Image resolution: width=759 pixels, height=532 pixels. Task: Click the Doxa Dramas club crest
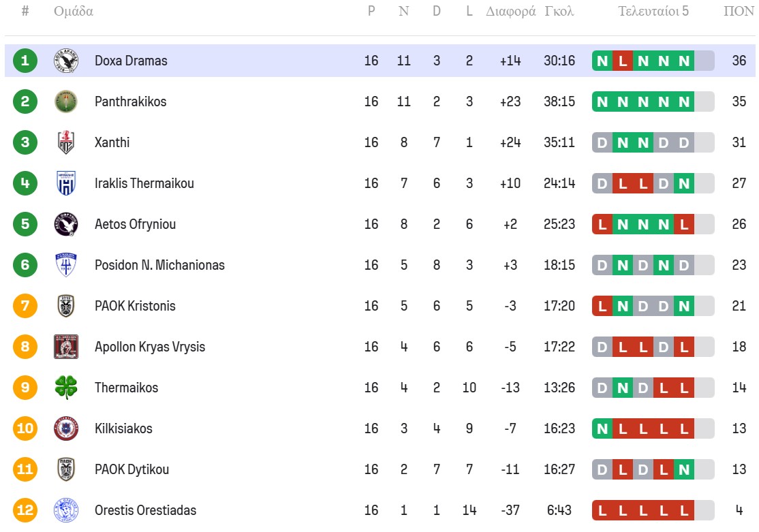pyautogui.click(x=66, y=61)
